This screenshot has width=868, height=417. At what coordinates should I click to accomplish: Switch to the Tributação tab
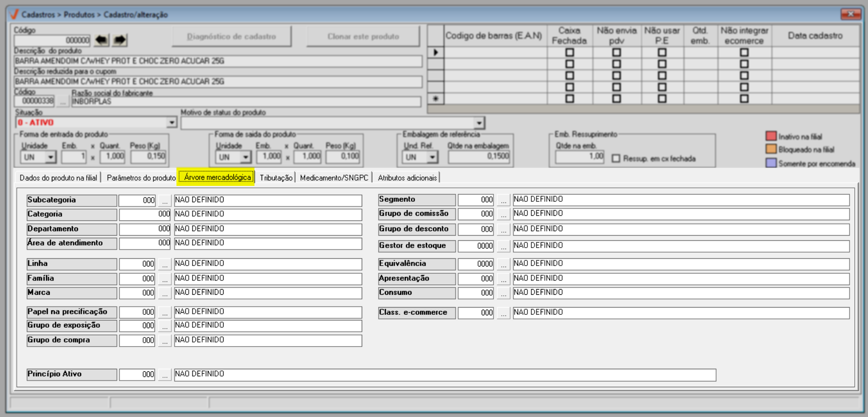coord(276,178)
